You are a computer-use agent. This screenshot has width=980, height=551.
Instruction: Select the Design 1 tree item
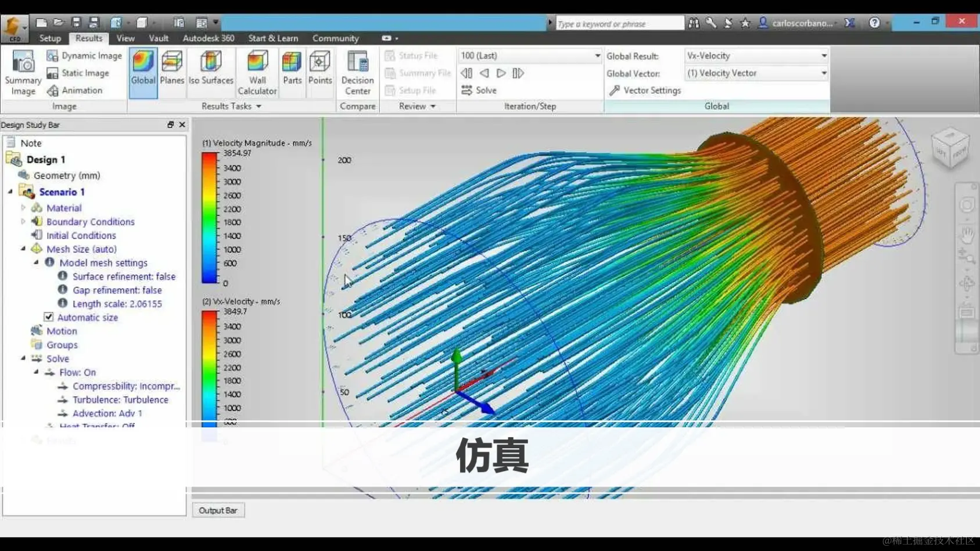(46, 160)
